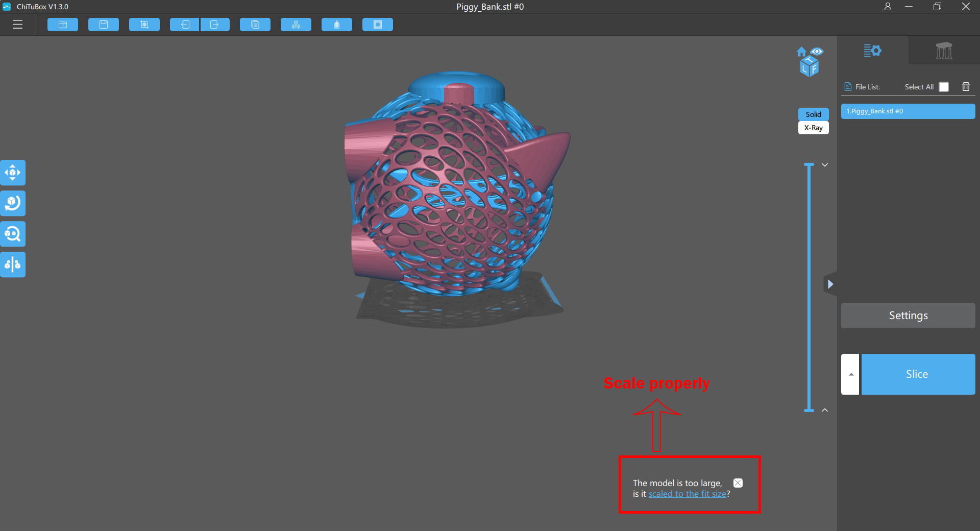Click the Save floppy disk icon
Image resolution: width=980 pixels, height=531 pixels.
(x=104, y=25)
